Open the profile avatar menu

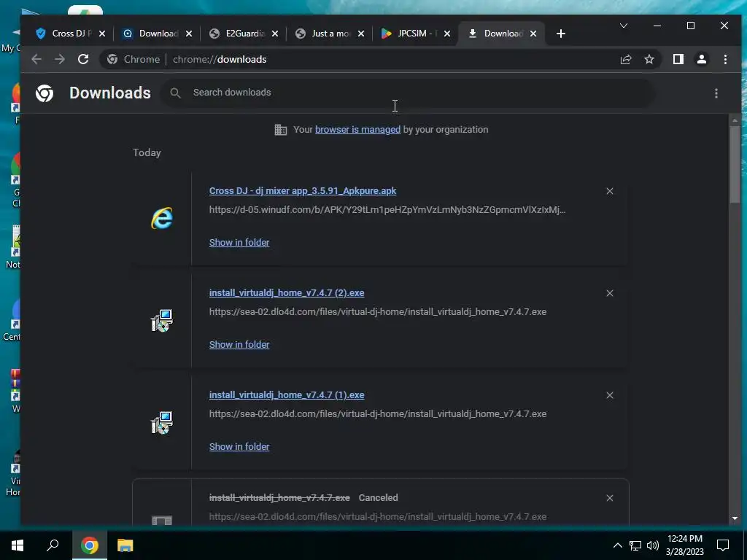702,59
